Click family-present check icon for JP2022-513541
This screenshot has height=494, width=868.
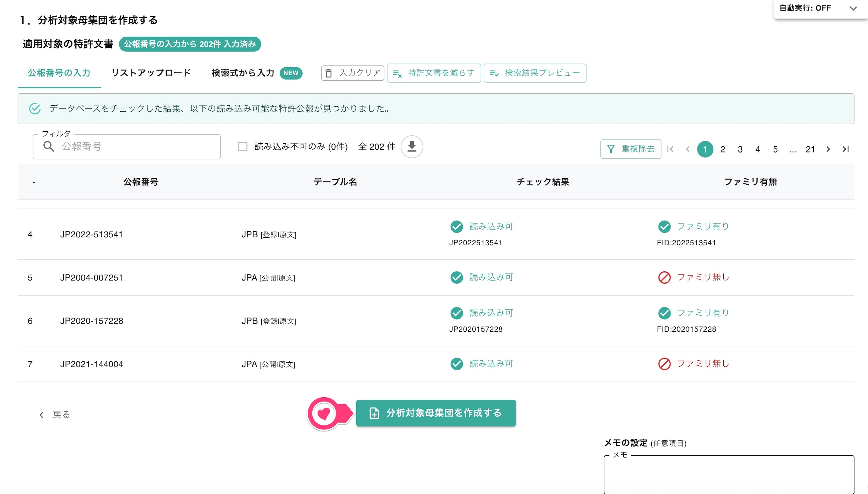[x=664, y=227]
